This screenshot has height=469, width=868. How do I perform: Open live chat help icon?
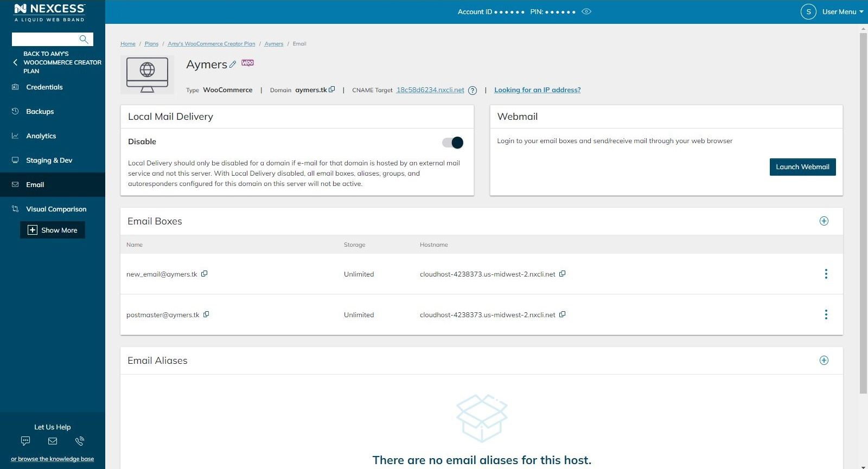pos(25,441)
